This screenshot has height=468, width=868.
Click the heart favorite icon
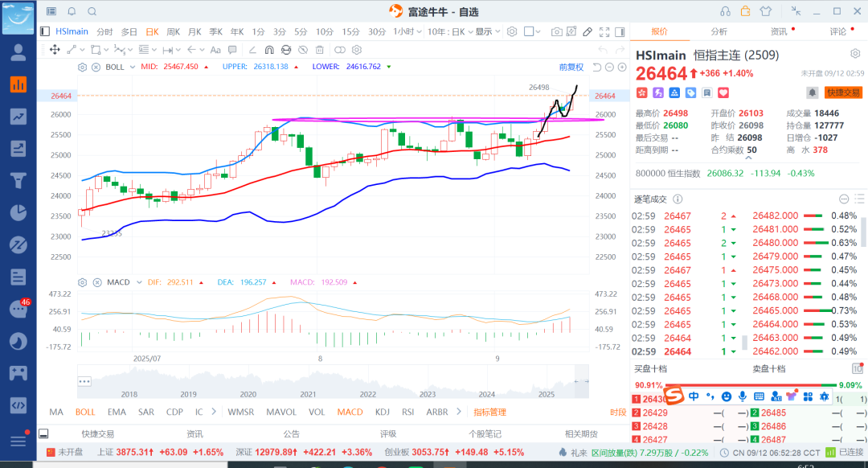pos(723,92)
